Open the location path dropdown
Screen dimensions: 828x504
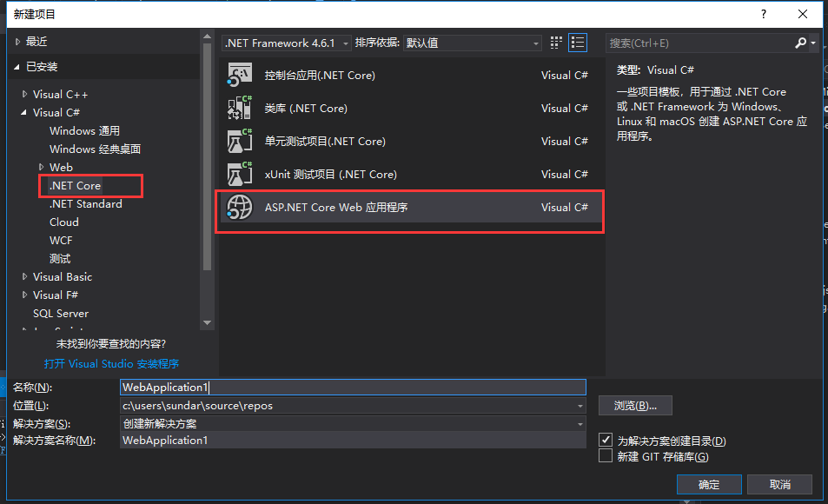[x=580, y=406]
